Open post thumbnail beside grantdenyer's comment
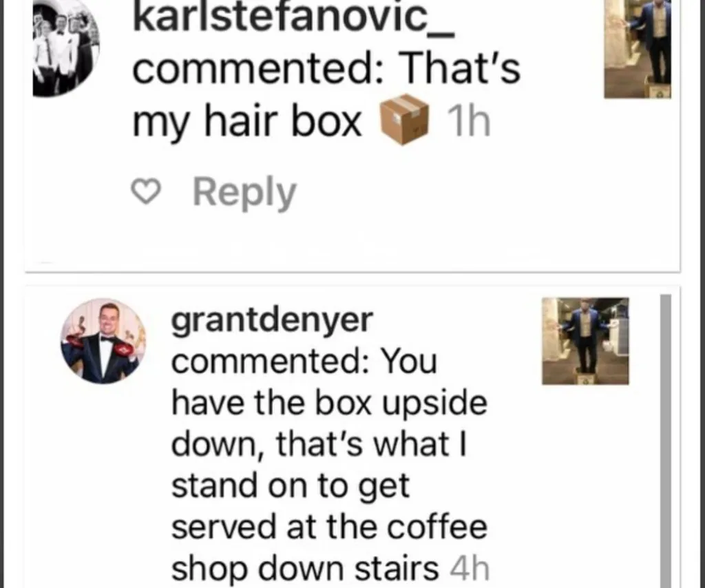Screen dimensions: 705x588 (x=585, y=342)
